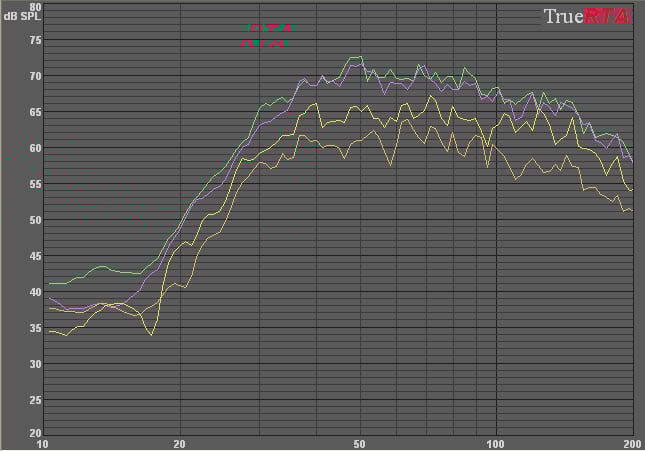The width and height of the screenshot is (645, 452).
Task: Click the purple curve start at 10 Hz
Action: (x=49, y=298)
